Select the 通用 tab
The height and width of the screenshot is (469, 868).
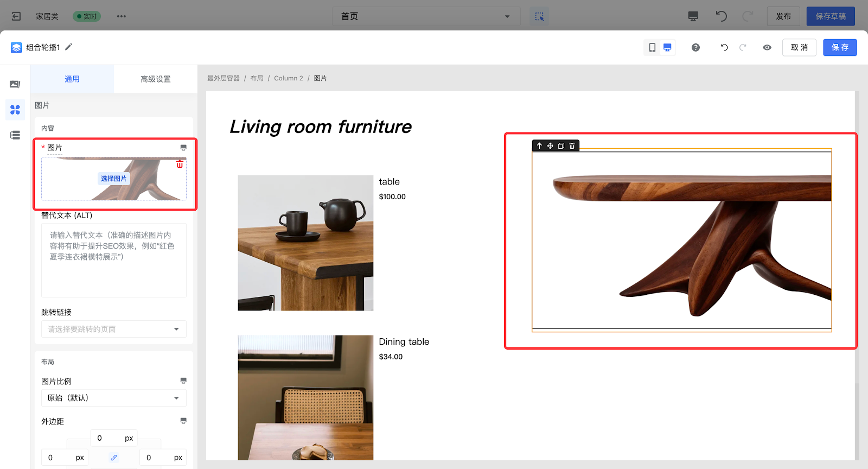pyautogui.click(x=72, y=79)
